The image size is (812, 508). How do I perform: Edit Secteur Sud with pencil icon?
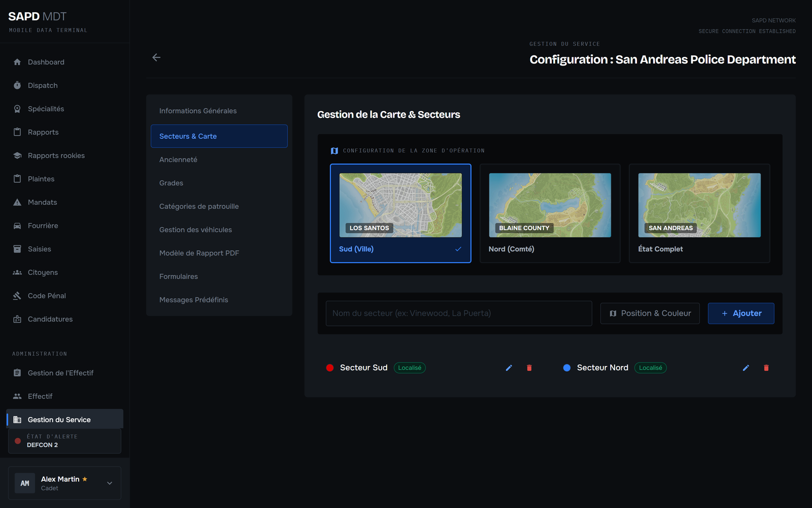[509, 368]
